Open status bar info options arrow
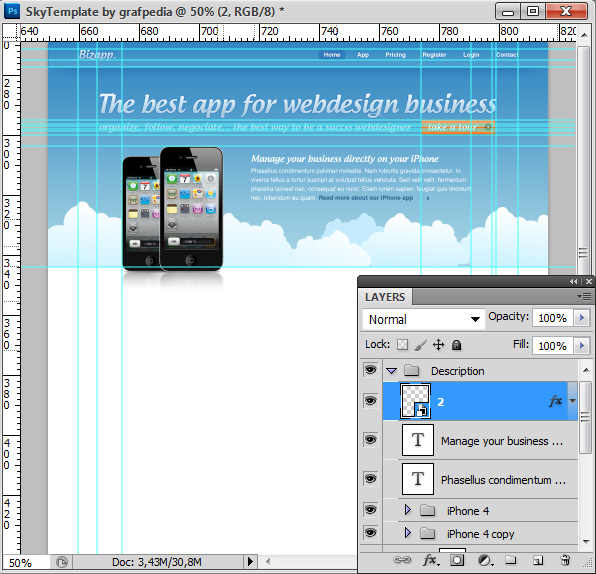596x574 pixels. point(250,561)
